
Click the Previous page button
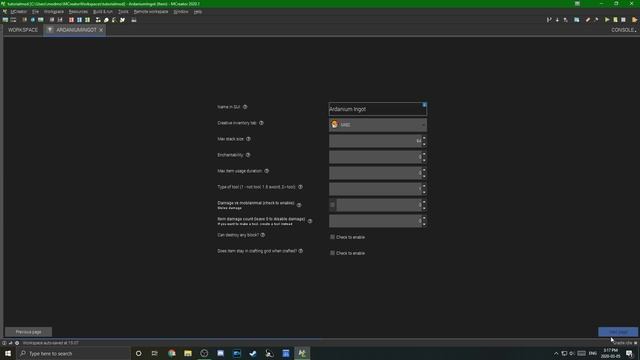(29, 332)
